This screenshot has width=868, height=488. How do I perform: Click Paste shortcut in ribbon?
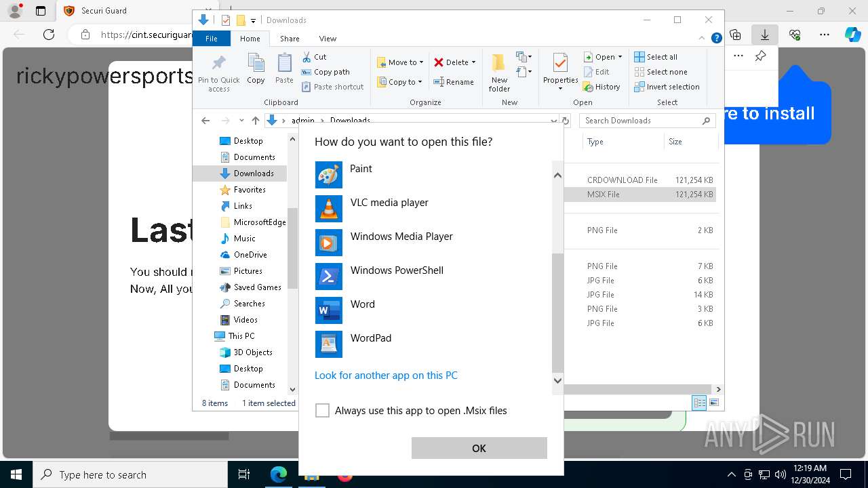(333, 87)
